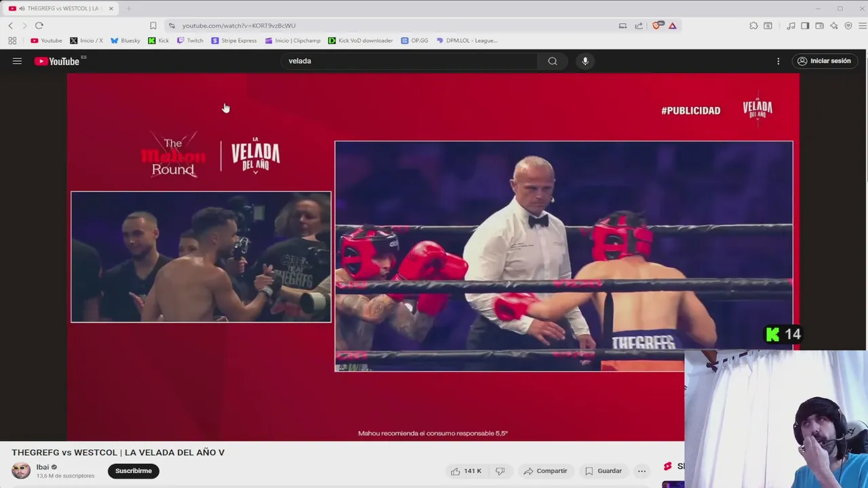Bookmark this page with the bookmark icon

153,26
